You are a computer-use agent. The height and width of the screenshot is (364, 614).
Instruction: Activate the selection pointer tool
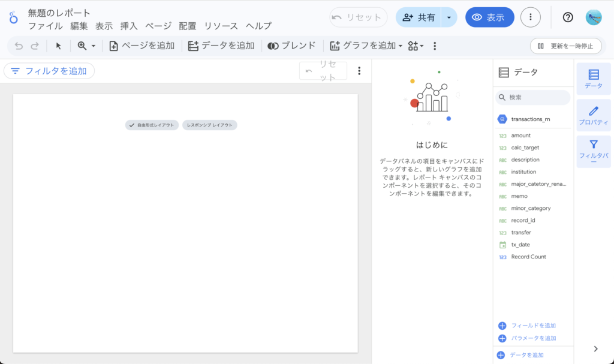(x=59, y=46)
